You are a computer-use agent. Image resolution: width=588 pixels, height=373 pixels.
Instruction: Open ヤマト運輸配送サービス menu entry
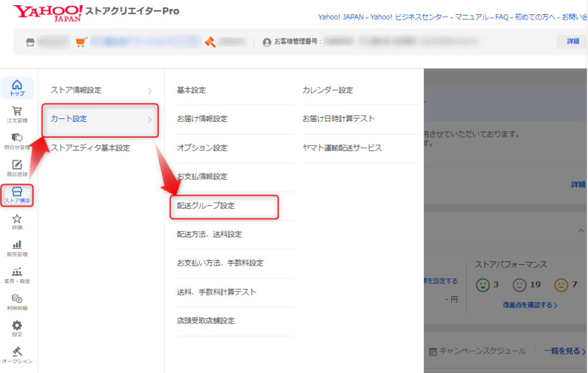pyautogui.click(x=342, y=148)
